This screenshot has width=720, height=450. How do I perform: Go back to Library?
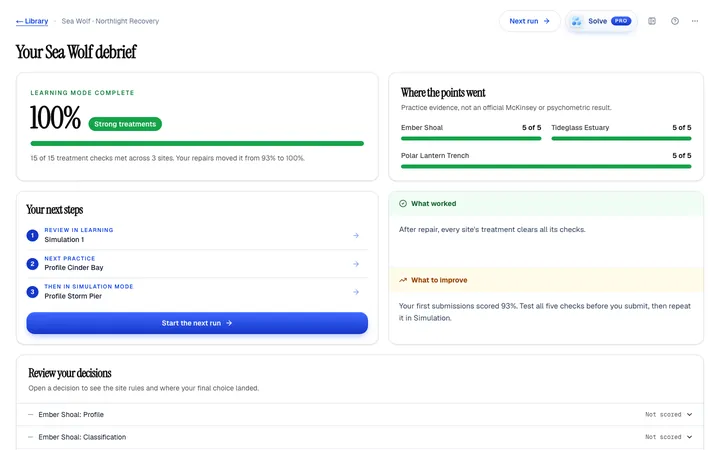pyautogui.click(x=32, y=21)
